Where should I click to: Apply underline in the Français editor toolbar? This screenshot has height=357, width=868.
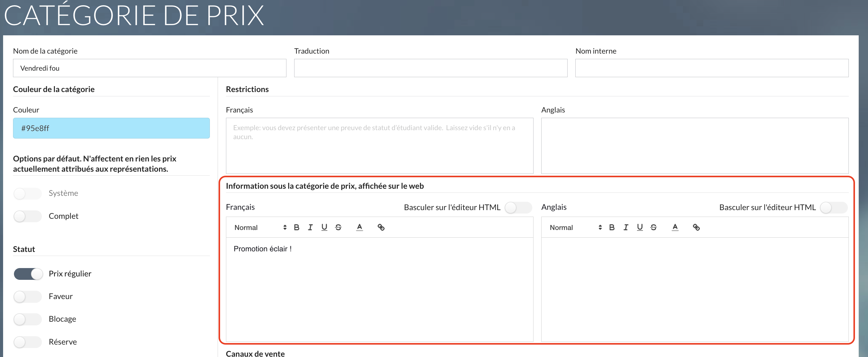pyautogui.click(x=324, y=227)
